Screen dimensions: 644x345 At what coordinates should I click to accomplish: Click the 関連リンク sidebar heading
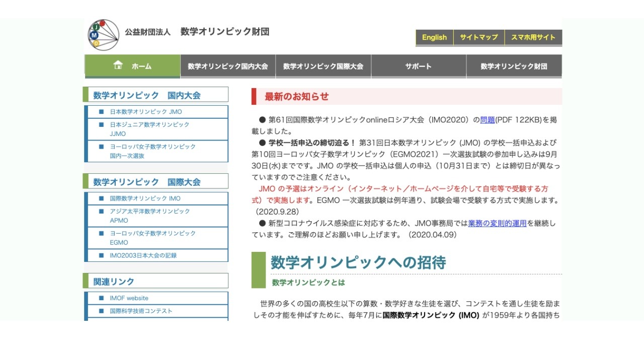pyautogui.click(x=155, y=281)
